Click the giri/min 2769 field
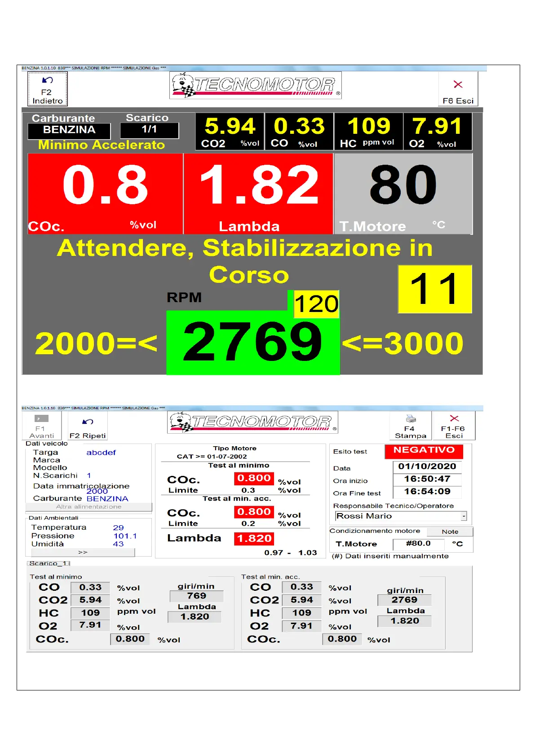Screen dimensions: 535x756 click(x=404, y=600)
